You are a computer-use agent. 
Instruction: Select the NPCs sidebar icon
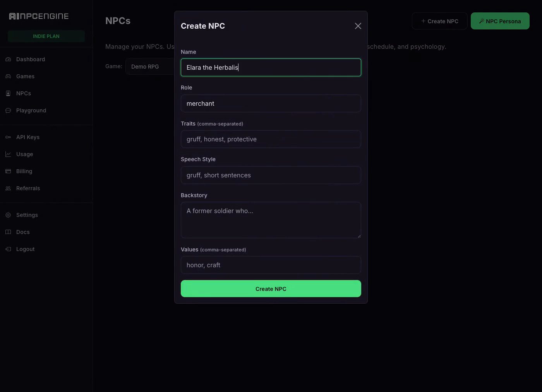pos(8,93)
